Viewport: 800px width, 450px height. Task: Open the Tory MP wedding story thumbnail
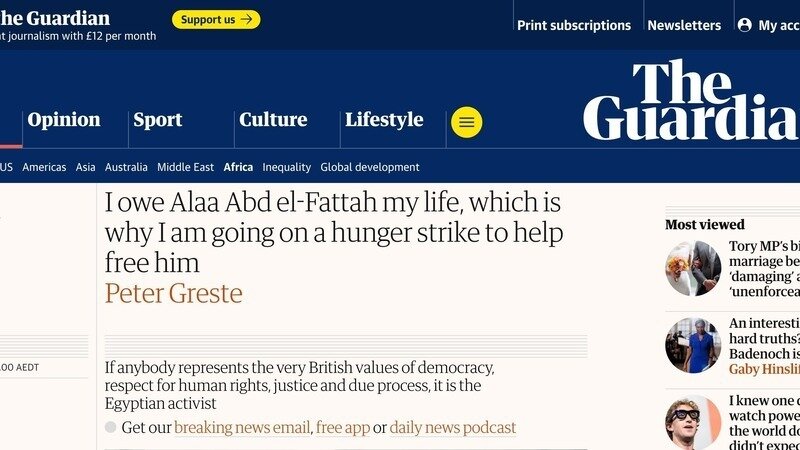(693, 268)
